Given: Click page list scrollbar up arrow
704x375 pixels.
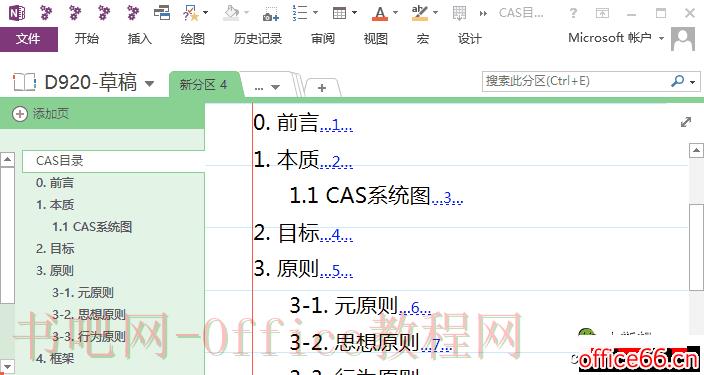Looking at the screenshot, I should click(8, 159).
